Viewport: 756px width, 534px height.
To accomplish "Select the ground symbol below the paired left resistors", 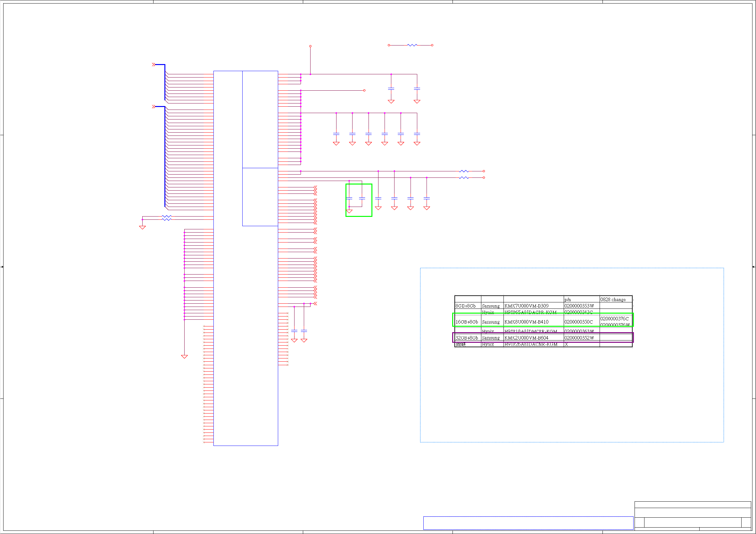I will point(142,227).
